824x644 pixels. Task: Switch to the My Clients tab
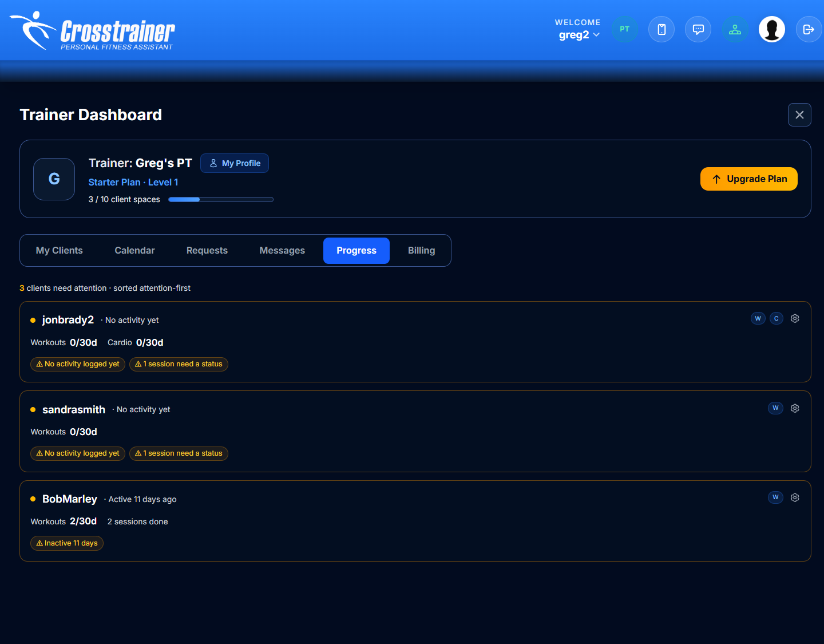click(x=60, y=251)
